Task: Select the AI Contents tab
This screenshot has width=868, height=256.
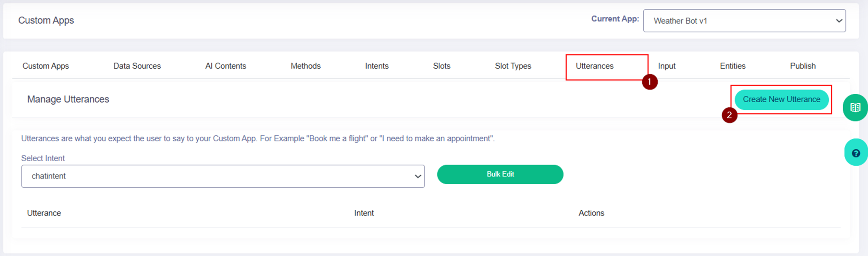Action: [x=225, y=66]
